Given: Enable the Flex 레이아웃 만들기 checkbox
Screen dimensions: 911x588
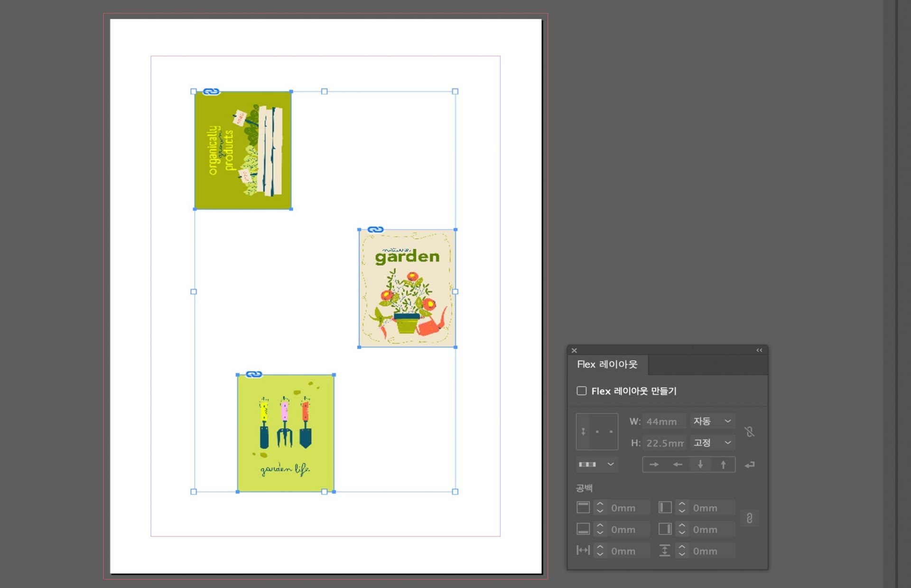Looking at the screenshot, I should pos(581,391).
